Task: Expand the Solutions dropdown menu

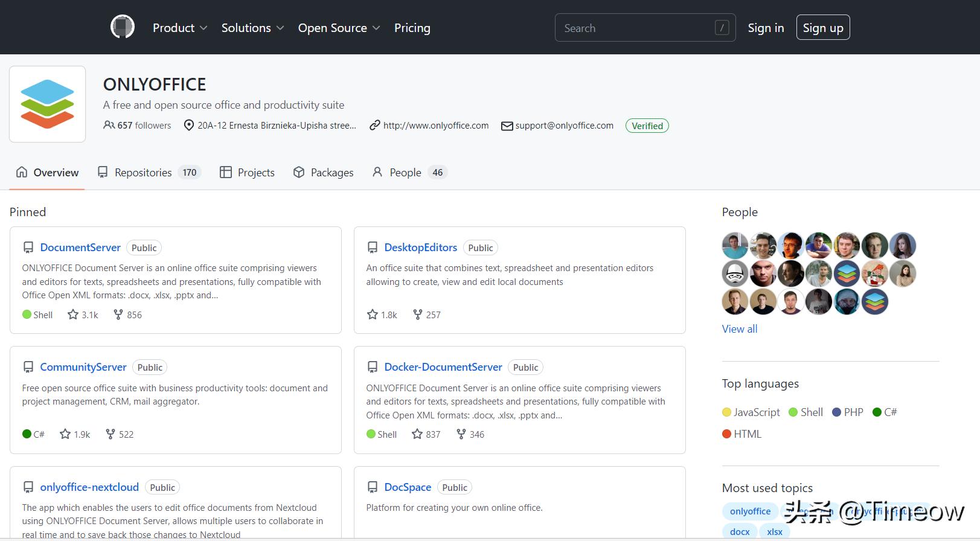Action: (252, 28)
